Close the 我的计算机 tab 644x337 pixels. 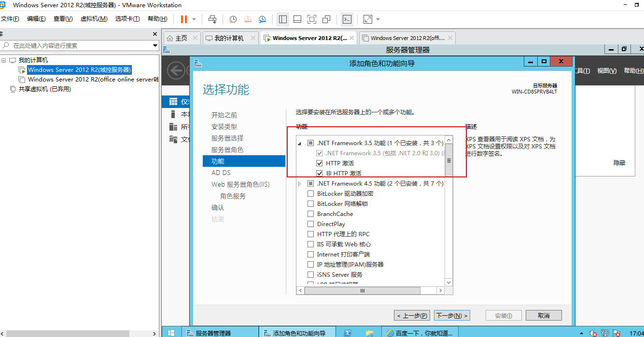253,38
